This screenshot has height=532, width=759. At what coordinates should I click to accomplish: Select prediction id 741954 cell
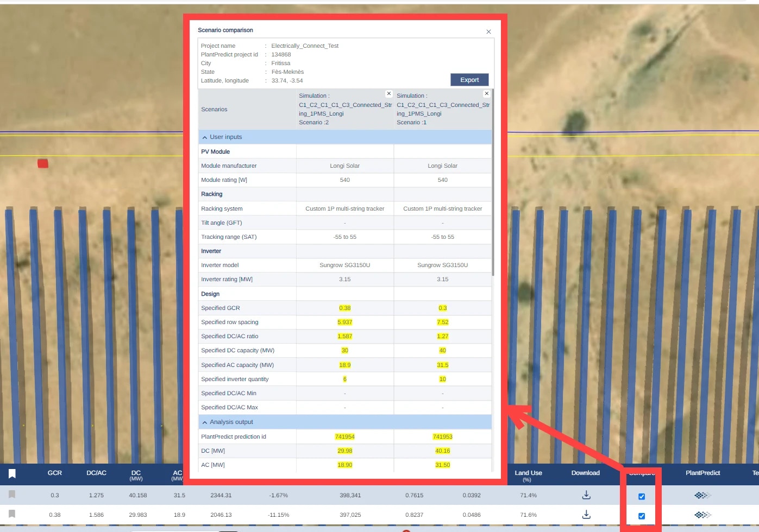[x=345, y=436]
